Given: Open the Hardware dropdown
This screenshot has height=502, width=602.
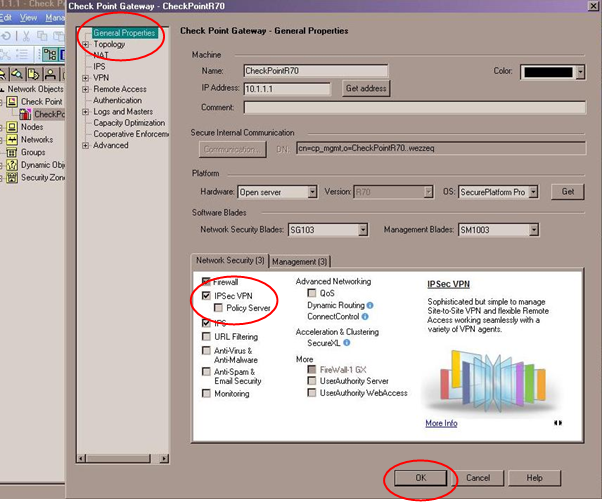Looking at the screenshot, I should point(313,192).
